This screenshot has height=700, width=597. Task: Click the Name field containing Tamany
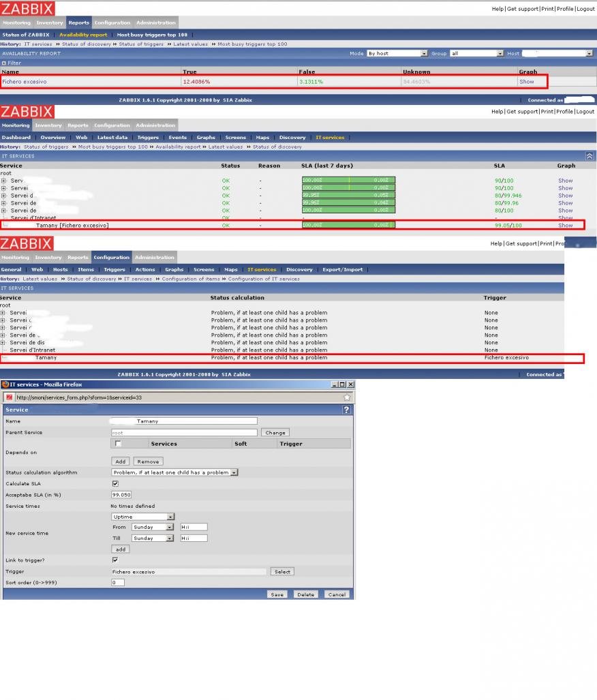click(x=184, y=421)
